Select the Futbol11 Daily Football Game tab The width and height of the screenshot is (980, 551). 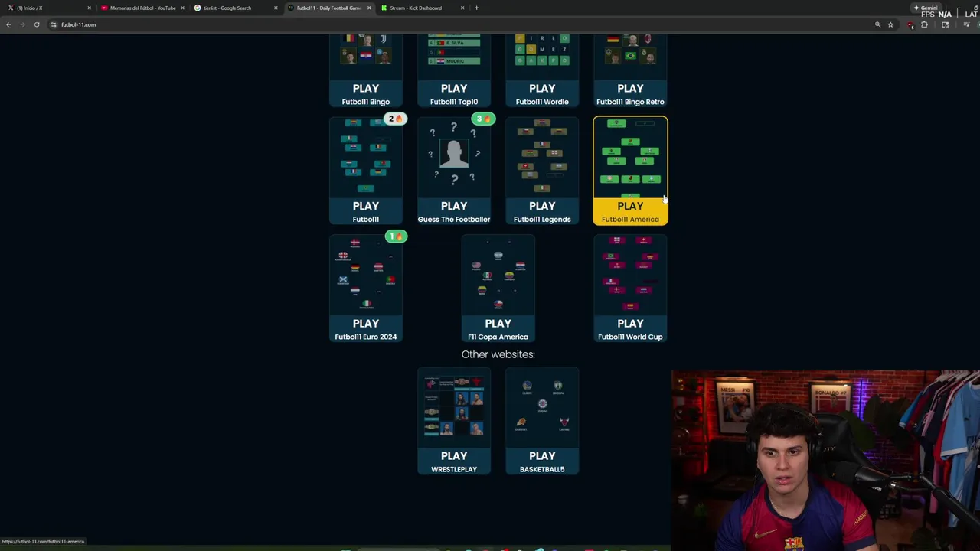click(328, 8)
